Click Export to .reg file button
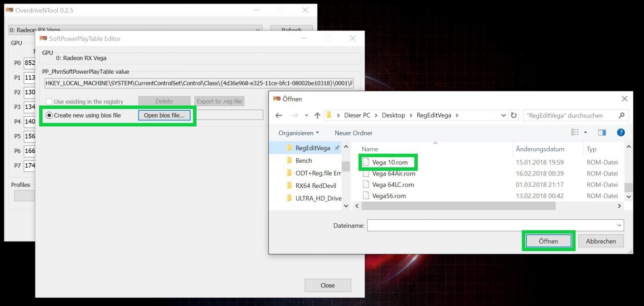644x306 pixels. 219,101
